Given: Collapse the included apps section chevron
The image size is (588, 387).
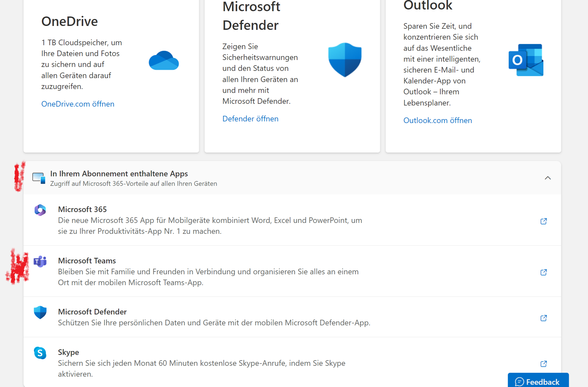Looking at the screenshot, I should point(548,178).
